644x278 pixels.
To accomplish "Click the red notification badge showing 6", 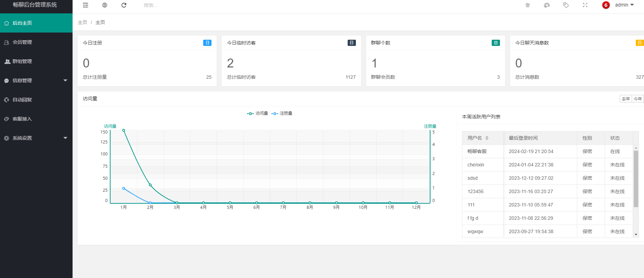I will pos(606,5).
